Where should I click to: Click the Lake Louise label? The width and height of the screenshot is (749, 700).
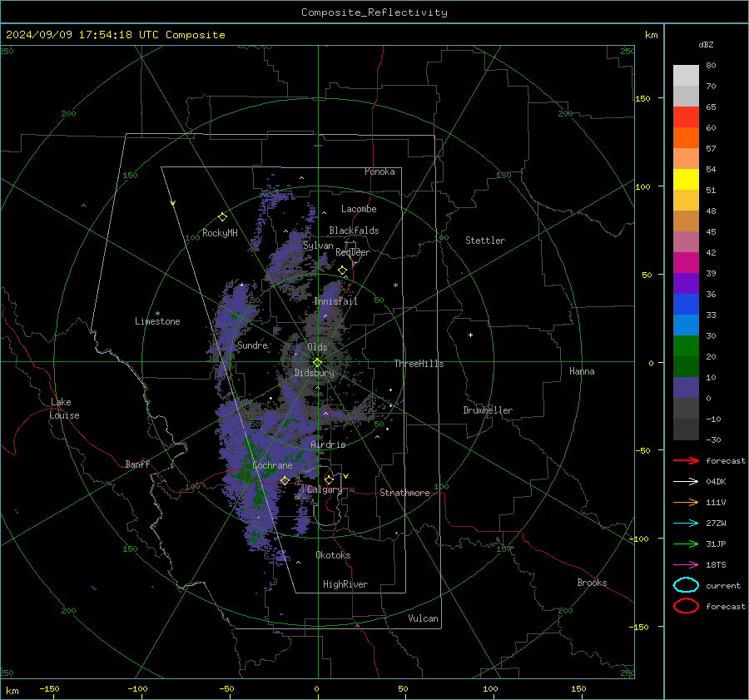[x=64, y=409]
